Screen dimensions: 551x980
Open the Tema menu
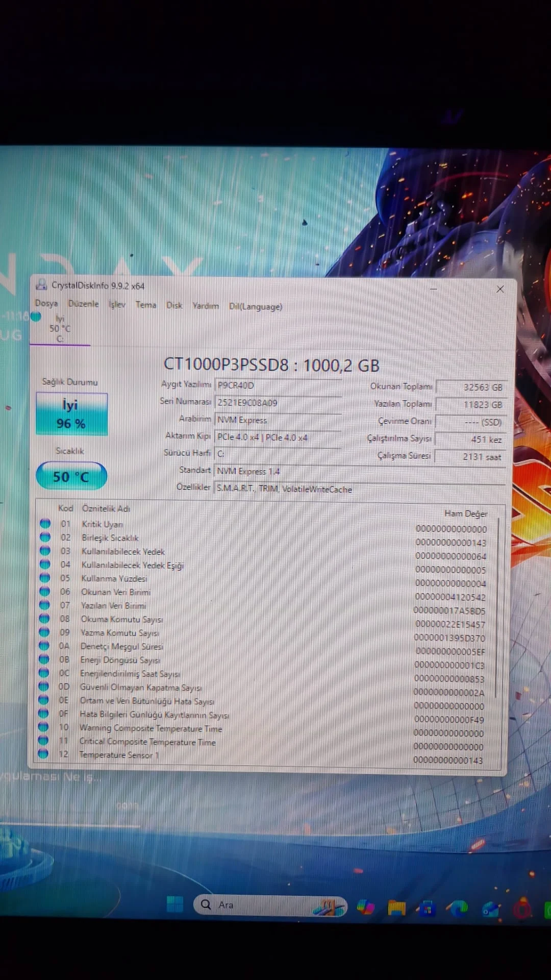click(x=145, y=305)
